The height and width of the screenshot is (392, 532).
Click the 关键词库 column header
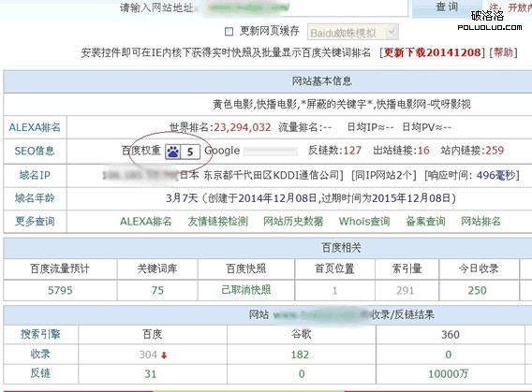pos(157,269)
